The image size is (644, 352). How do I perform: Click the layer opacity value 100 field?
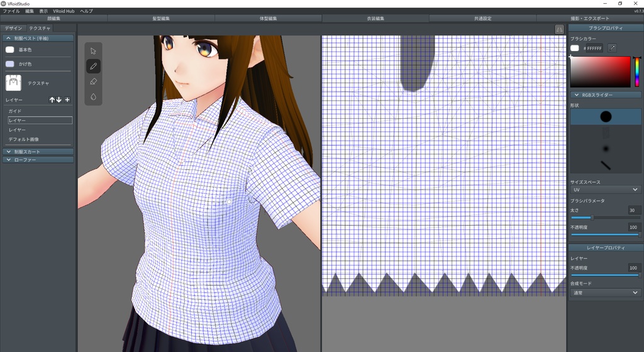tap(634, 268)
